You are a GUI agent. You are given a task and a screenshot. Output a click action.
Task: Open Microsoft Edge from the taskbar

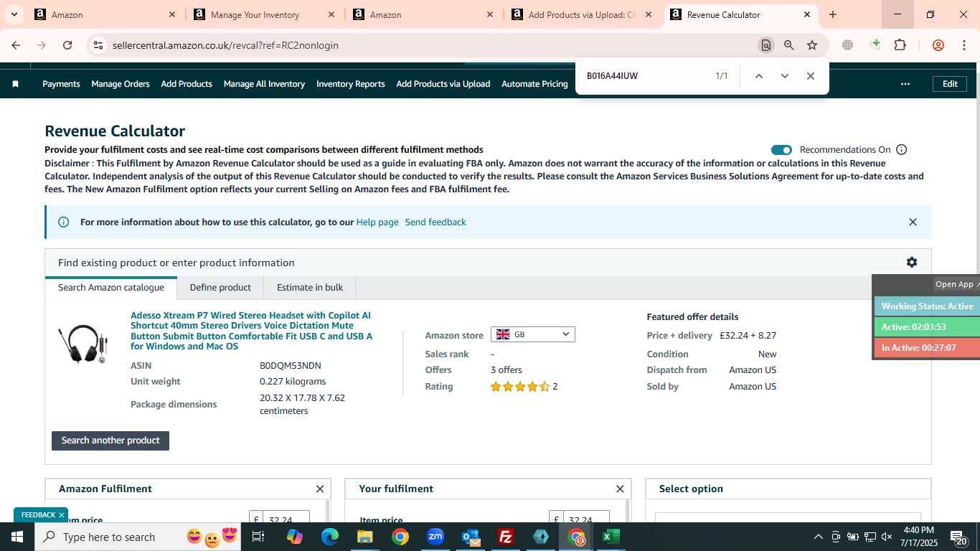click(x=329, y=537)
